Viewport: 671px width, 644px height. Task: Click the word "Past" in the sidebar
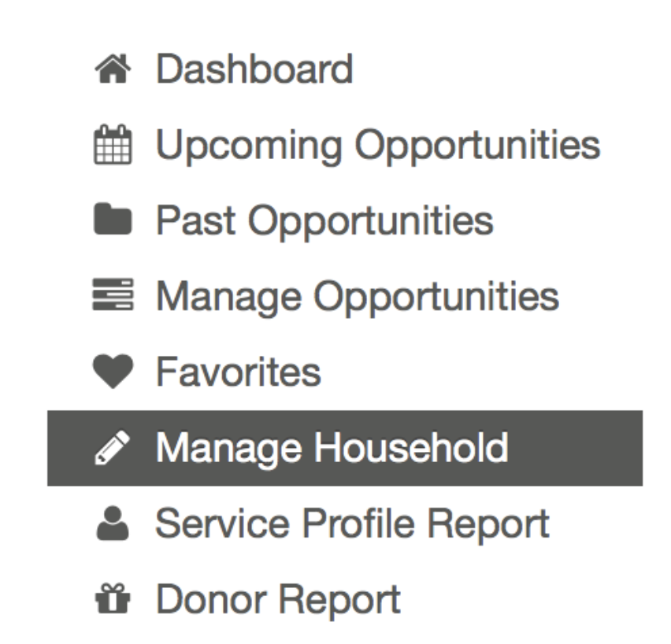click(x=195, y=220)
